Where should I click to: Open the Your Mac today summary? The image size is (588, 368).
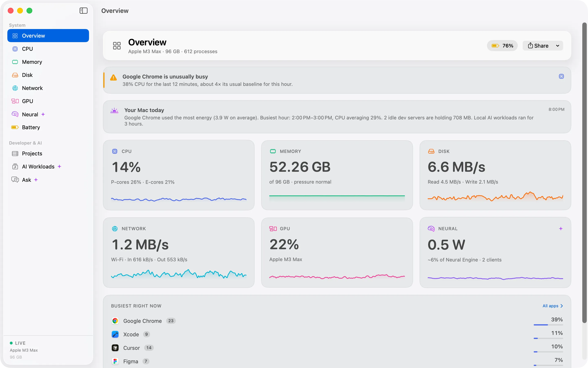pyautogui.click(x=337, y=117)
